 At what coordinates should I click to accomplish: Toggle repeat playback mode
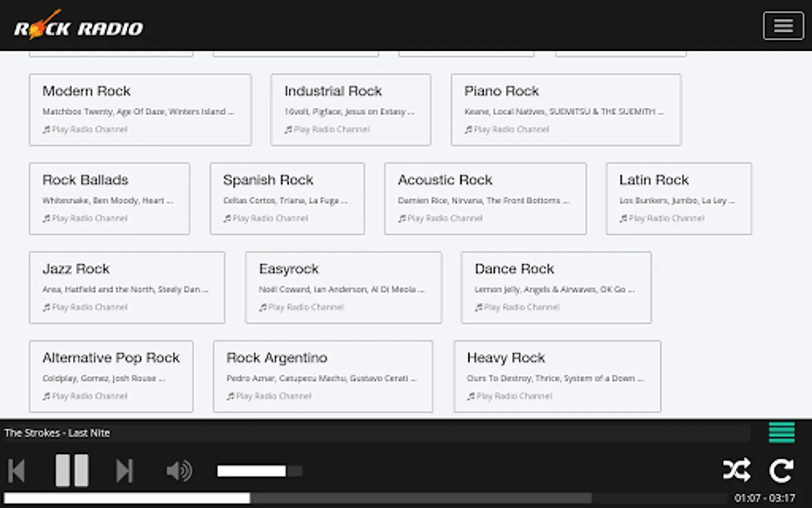(x=782, y=470)
